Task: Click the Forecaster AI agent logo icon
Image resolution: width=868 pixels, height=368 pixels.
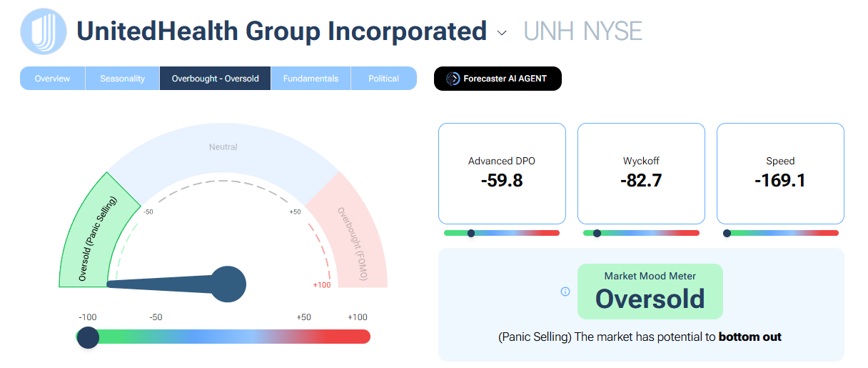Action: 453,79
